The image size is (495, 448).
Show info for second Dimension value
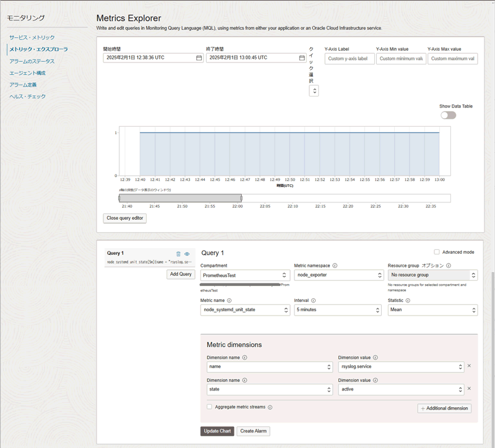coord(376,380)
